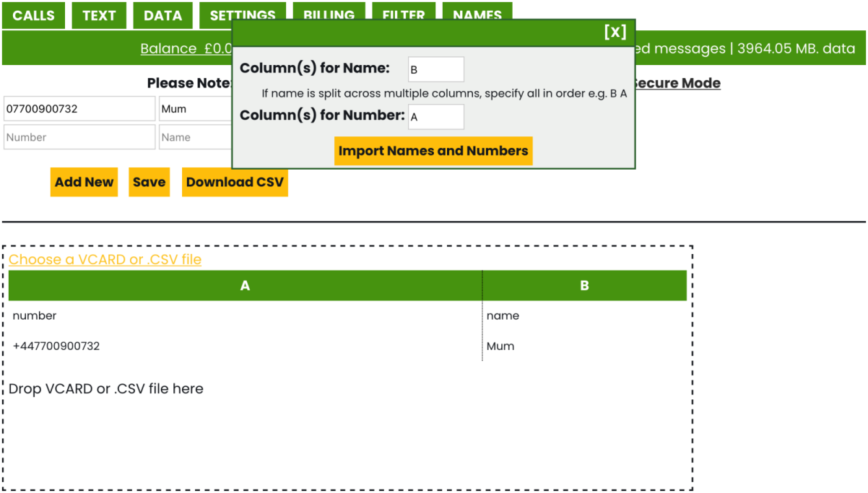
Task: Click the empty Number input field
Action: click(x=79, y=137)
